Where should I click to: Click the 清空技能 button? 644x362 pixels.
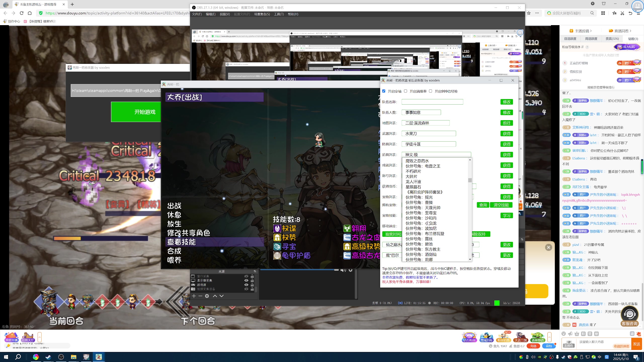(501, 205)
